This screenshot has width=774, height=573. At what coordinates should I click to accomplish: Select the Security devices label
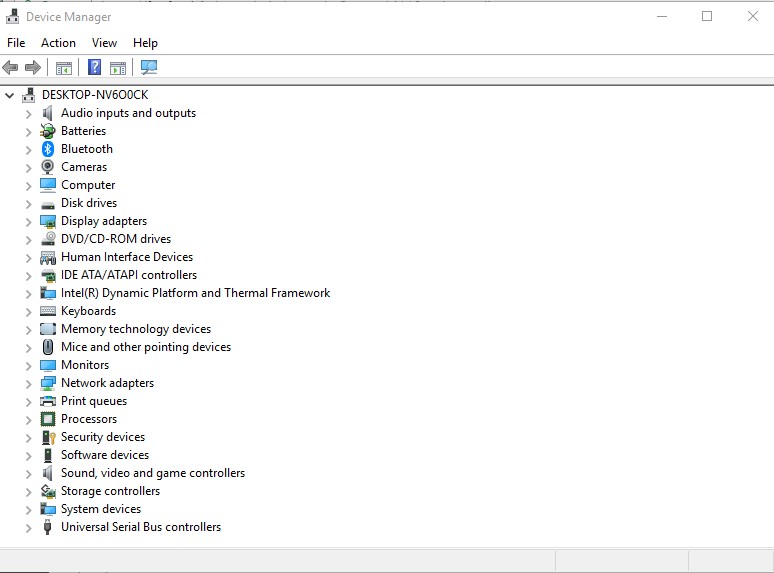[x=103, y=437]
